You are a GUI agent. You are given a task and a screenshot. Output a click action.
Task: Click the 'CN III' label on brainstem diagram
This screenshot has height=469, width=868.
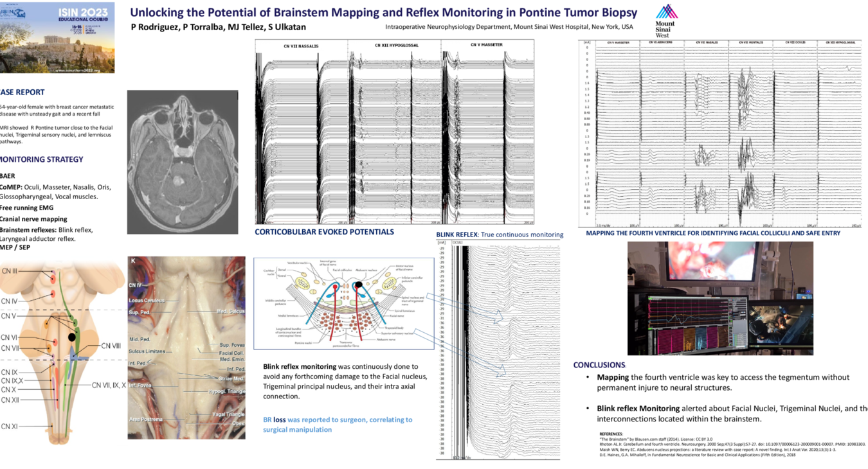pos(10,272)
